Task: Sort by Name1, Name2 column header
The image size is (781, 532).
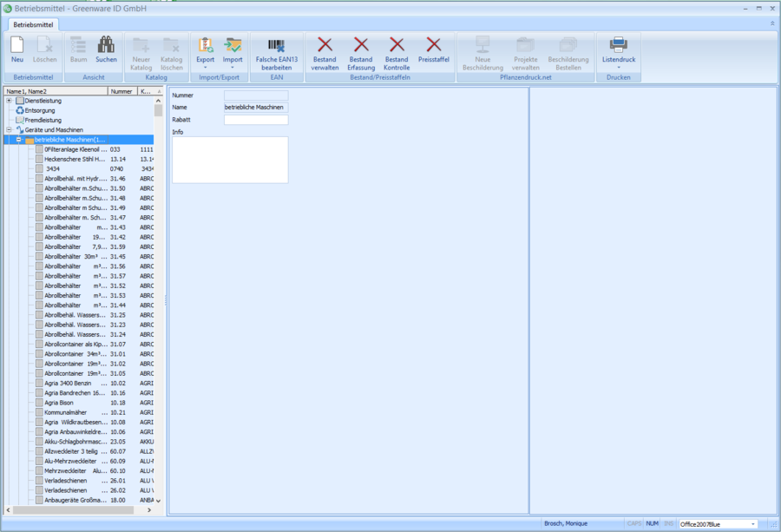Action: coord(56,91)
